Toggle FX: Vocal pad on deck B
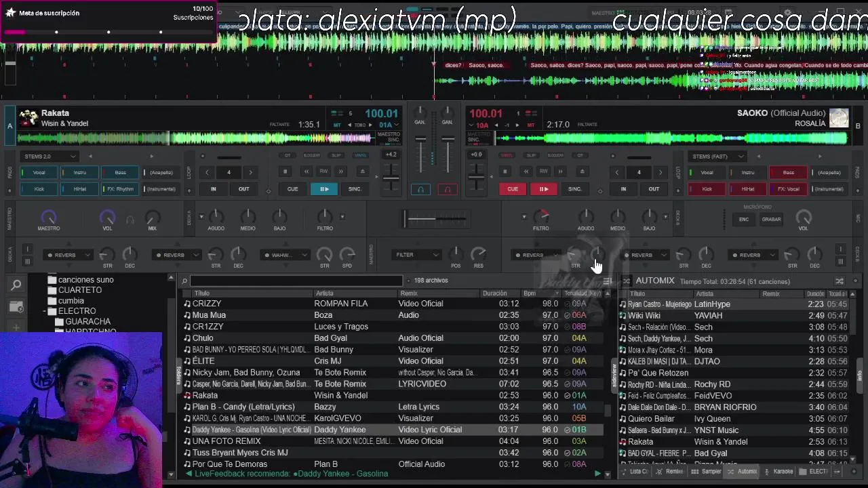This screenshot has height=488, width=868. 788,189
